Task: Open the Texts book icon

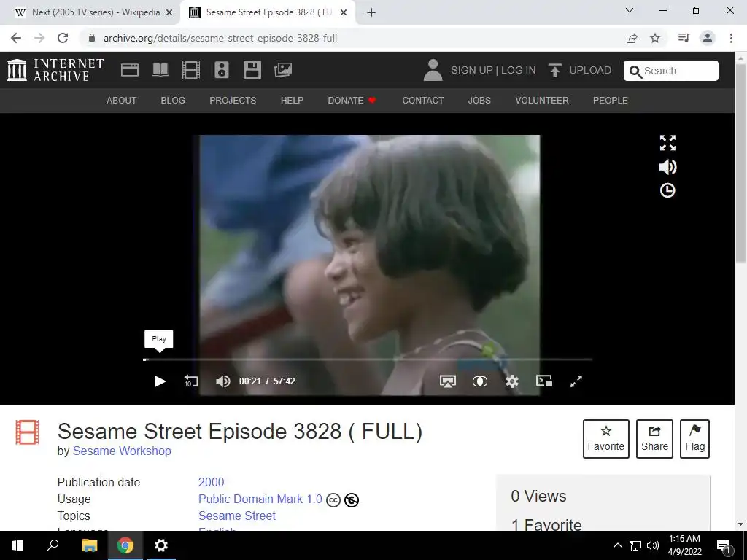Action: [160, 70]
